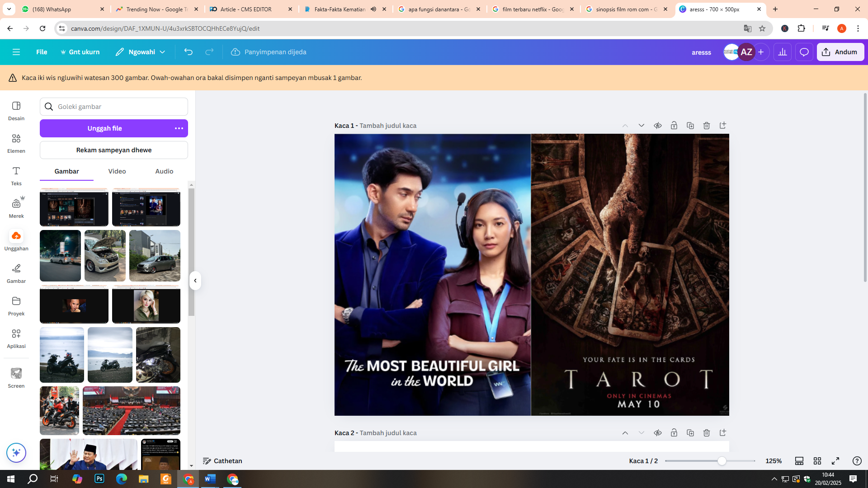Open the help question mark
The width and height of the screenshot is (868, 488).
857,461
